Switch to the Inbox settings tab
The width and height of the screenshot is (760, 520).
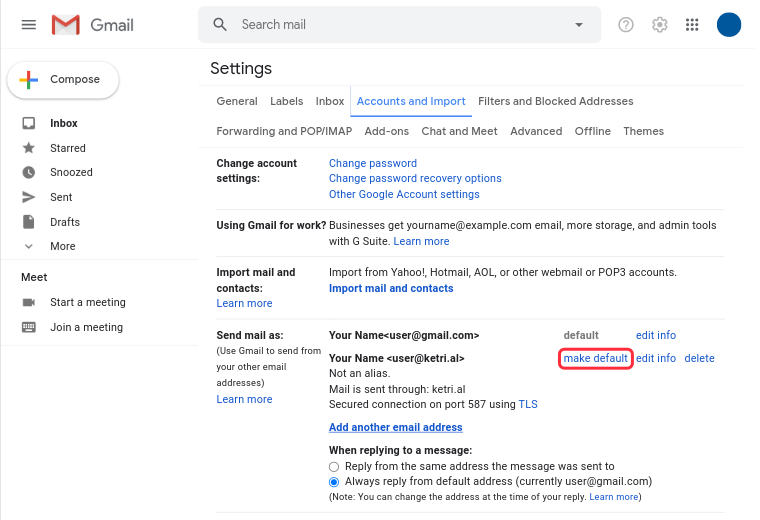click(x=330, y=101)
